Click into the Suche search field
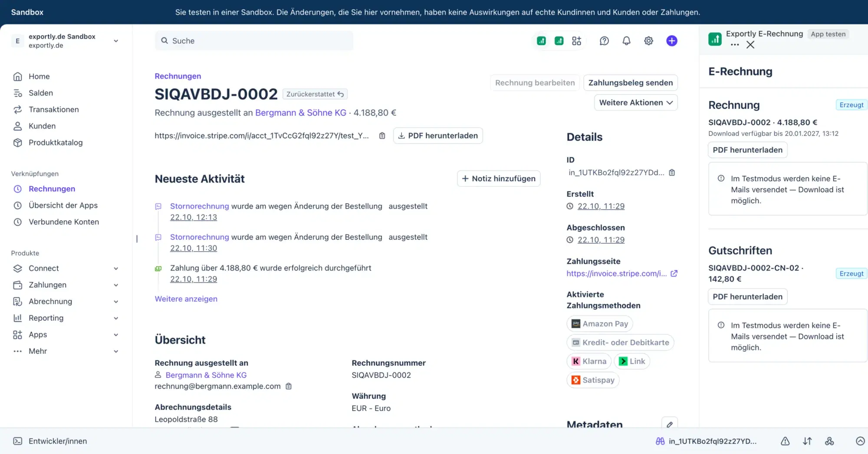This screenshot has height=454, width=868. (x=254, y=41)
